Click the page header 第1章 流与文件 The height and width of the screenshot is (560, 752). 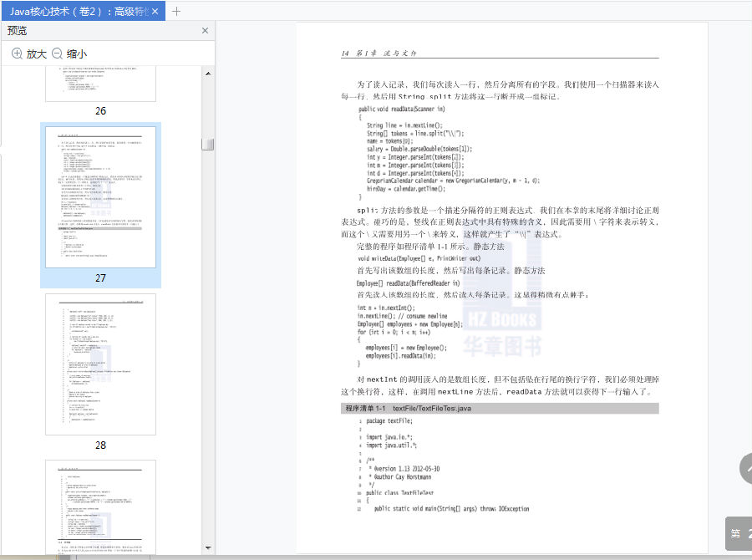pyautogui.click(x=386, y=53)
